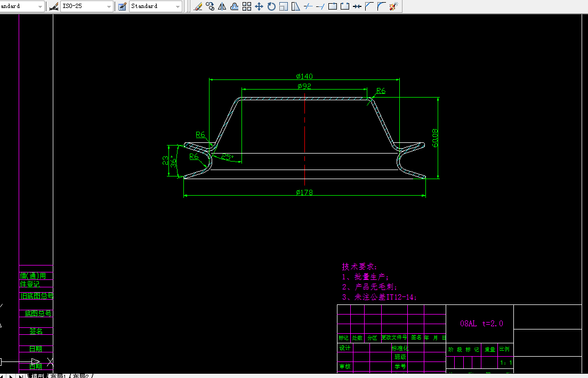Click the 25° angle dimension
The height and width of the screenshot is (378, 588).
[227, 157]
